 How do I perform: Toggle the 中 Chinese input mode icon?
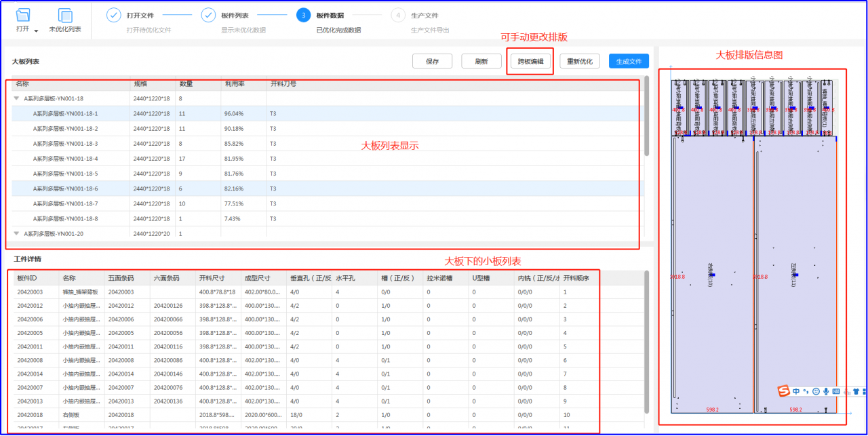(x=796, y=391)
